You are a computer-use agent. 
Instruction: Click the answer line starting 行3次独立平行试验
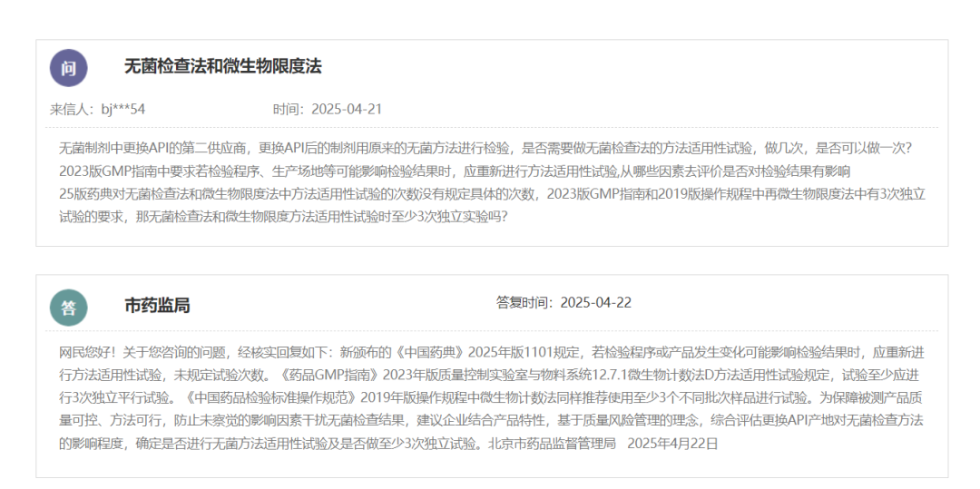pyautogui.click(x=491, y=398)
